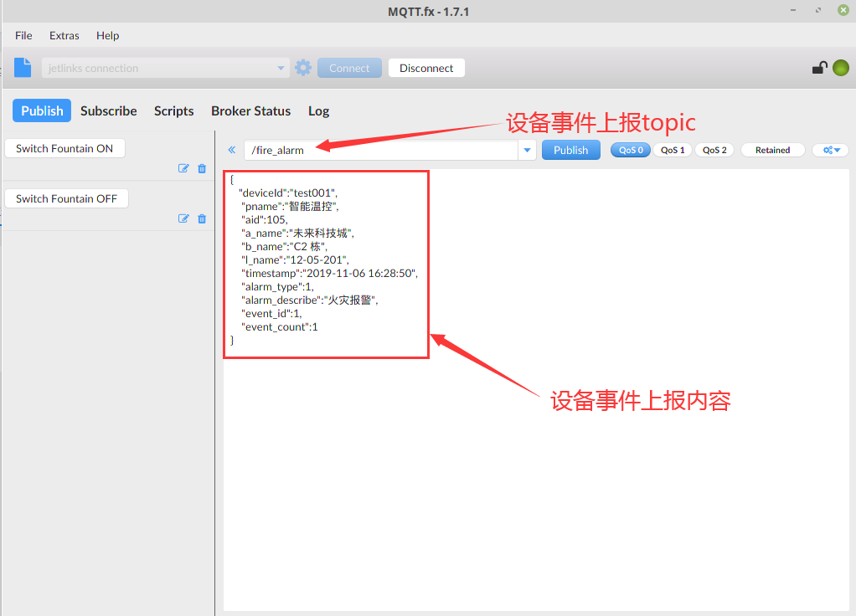Edit the Switch Fountain ON message
Image resolution: width=856 pixels, height=616 pixels.
pyautogui.click(x=183, y=168)
